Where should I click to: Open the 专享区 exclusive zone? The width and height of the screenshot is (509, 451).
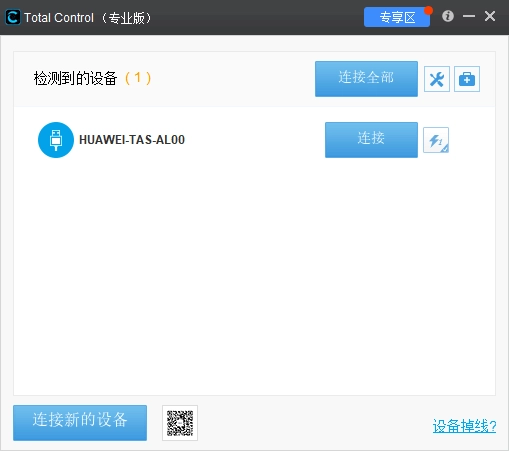coord(397,17)
